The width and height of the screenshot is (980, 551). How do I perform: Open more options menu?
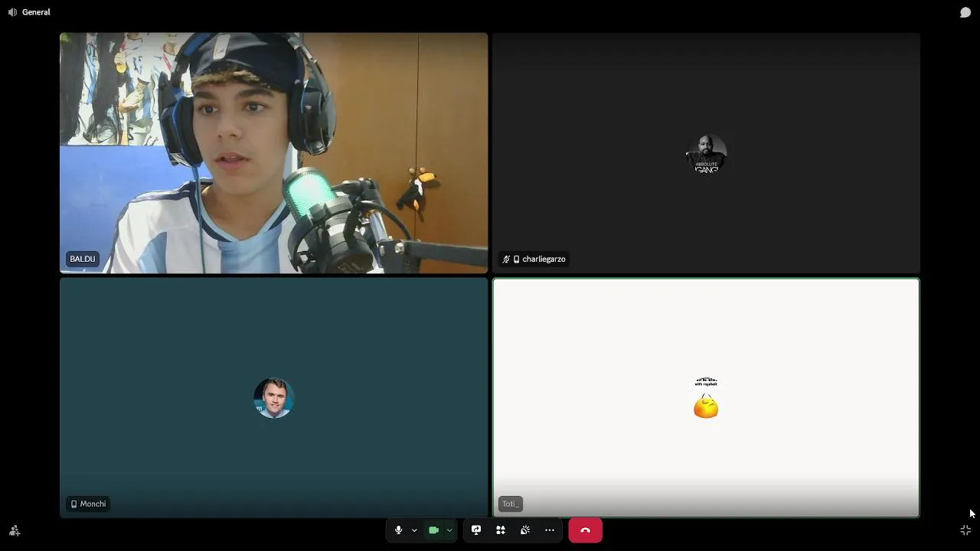550,530
